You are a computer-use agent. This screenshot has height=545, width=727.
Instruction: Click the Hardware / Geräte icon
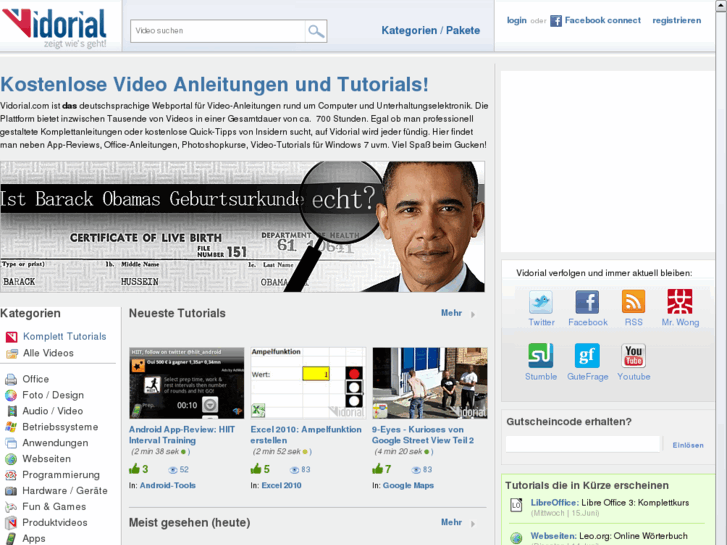click(x=11, y=491)
